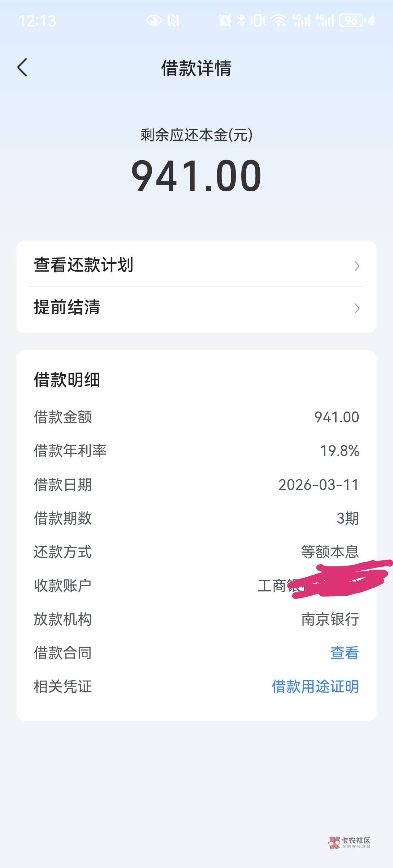Expand chevron beside 查看还款计划

coord(357,266)
